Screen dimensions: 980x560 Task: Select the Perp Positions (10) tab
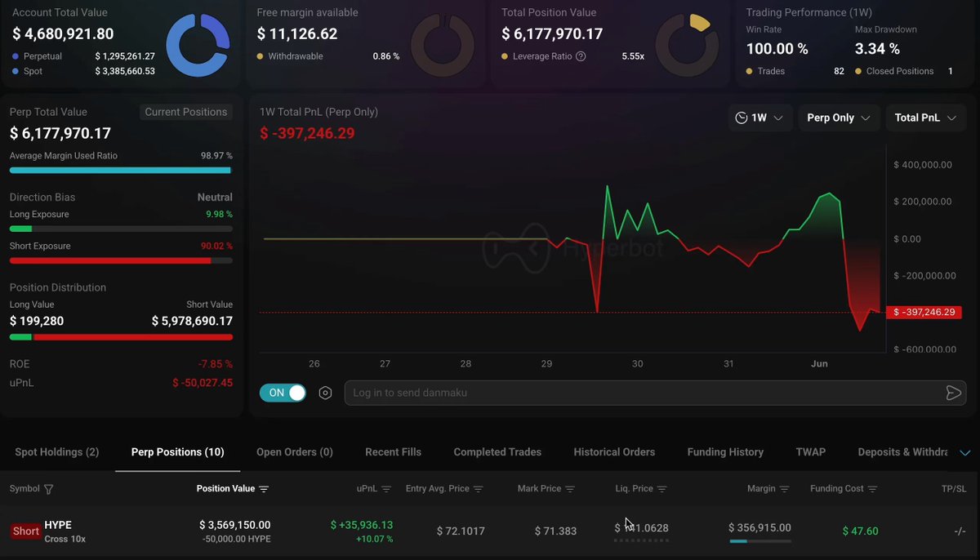(x=178, y=452)
